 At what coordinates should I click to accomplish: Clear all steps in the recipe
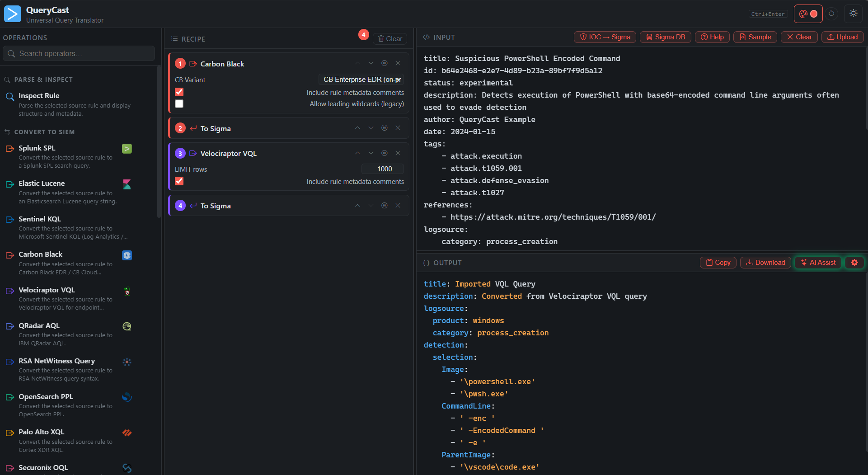(x=390, y=39)
